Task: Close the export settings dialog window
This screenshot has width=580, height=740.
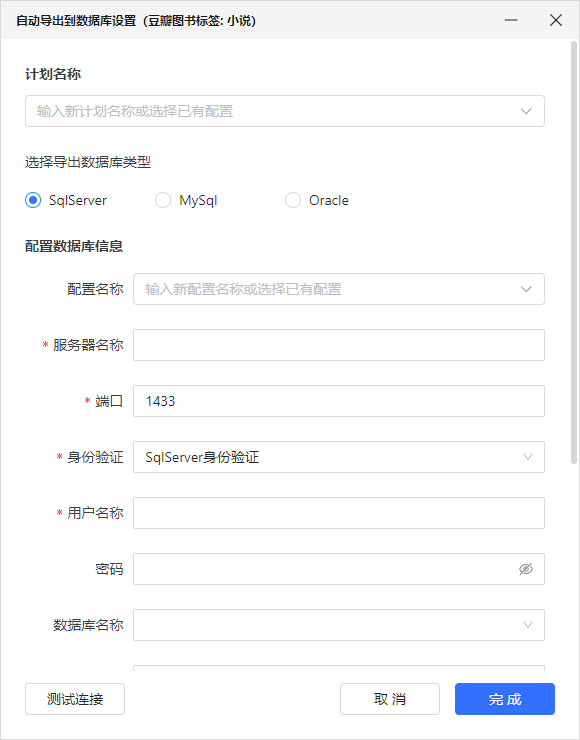Action: 556,20
